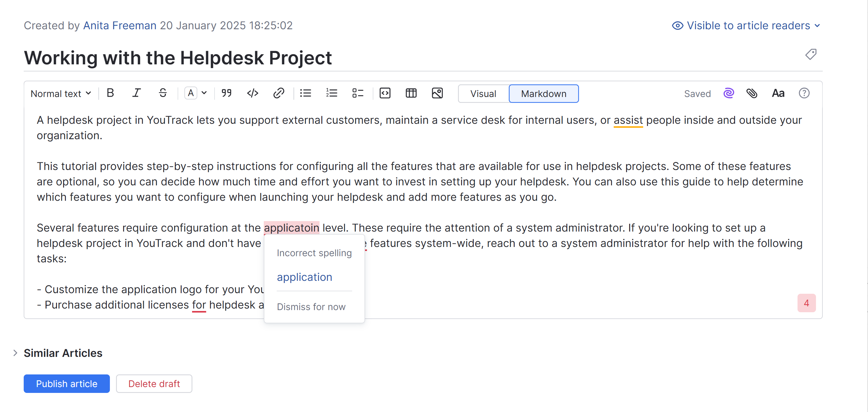The width and height of the screenshot is (868, 412).
Task: Insert an image
Action: [x=437, y=93]
